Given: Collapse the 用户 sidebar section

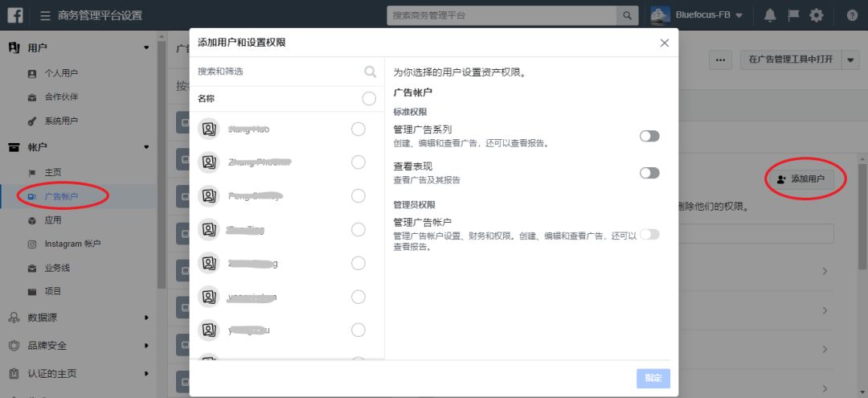Looking at the screenshot, I should pyautogui.click(x=146, y=48).
